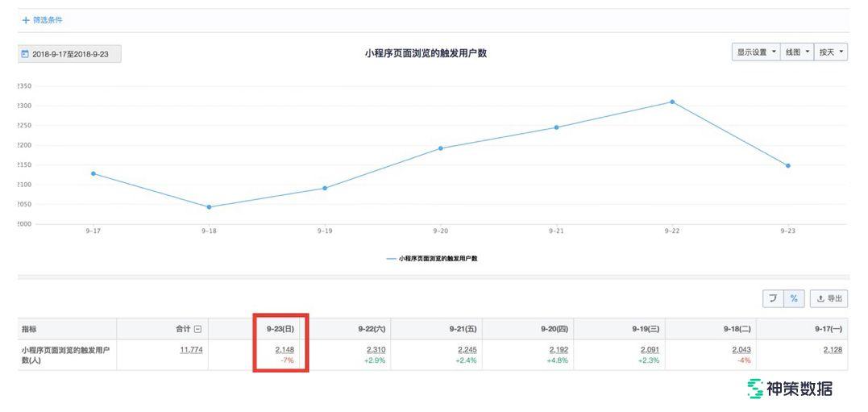Click the 9-18 lowest data point on chart
Viewport: 868px width, 412px height.
[x=209, y=207]
